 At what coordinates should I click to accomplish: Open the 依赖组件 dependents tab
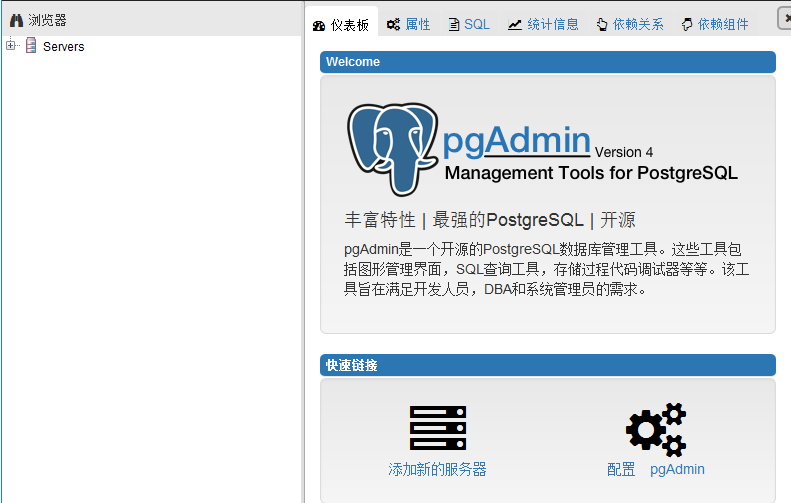[715, 24]
